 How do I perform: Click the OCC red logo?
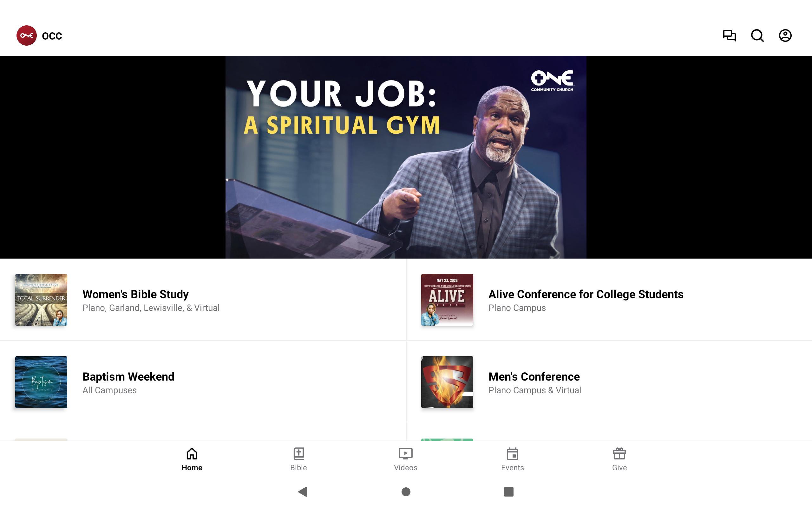point(27,35)
